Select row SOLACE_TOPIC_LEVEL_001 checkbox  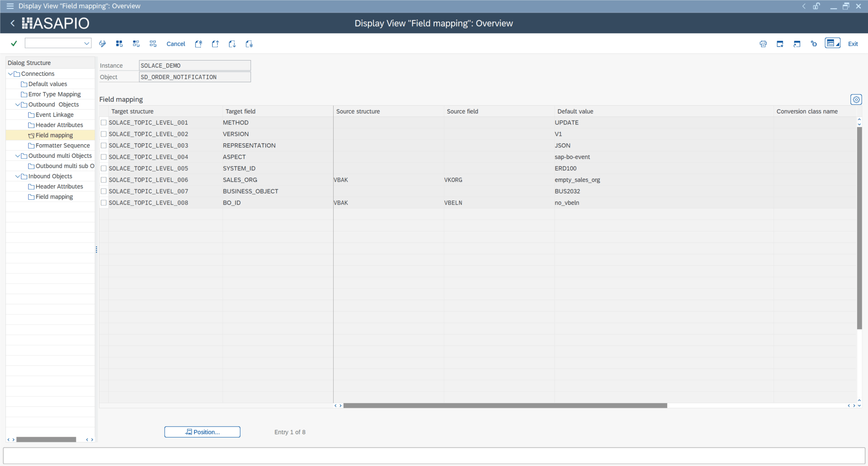click(x=104, y=122)
